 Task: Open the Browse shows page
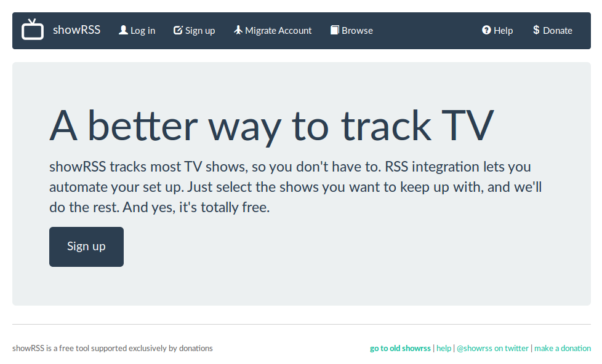click(351, 31)
